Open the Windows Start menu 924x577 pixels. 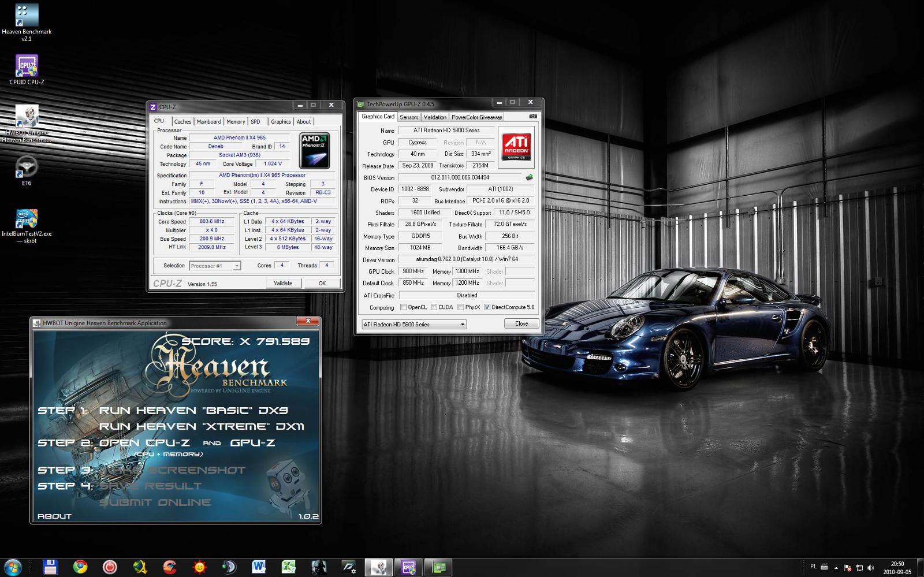(13, 567)
